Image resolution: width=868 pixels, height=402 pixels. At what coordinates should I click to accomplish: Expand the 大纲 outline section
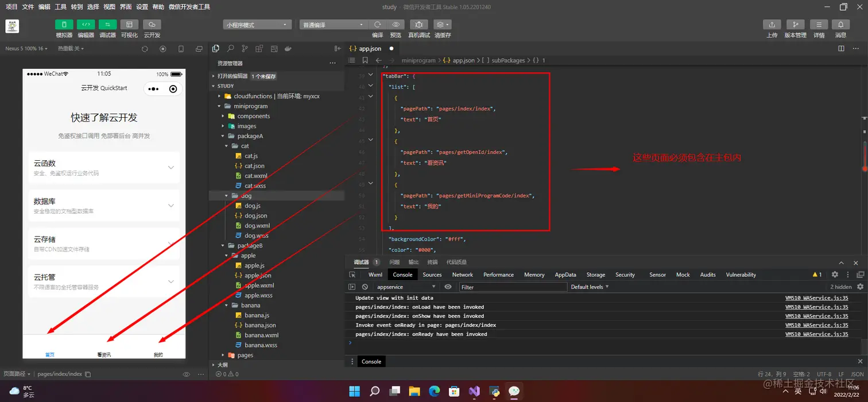pyautogui.click(x=277, y=365)
